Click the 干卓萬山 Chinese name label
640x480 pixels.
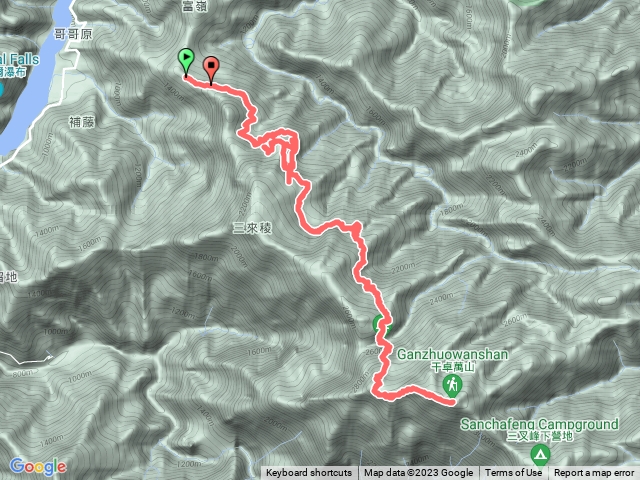click(x=453, y=367)
